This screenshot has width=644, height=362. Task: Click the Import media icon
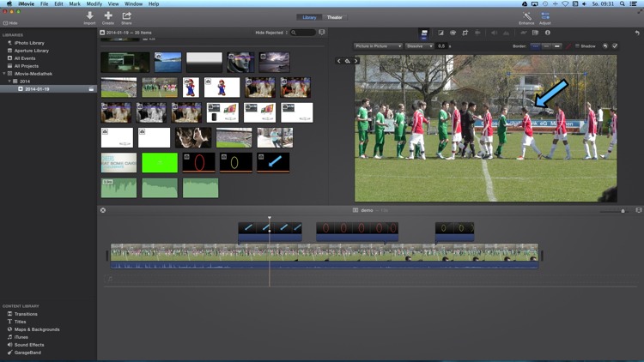89,16
